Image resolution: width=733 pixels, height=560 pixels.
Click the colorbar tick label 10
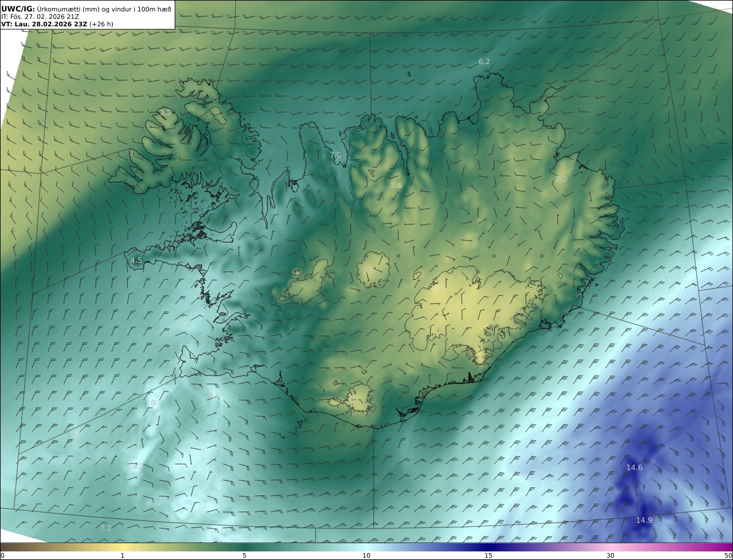366,555
